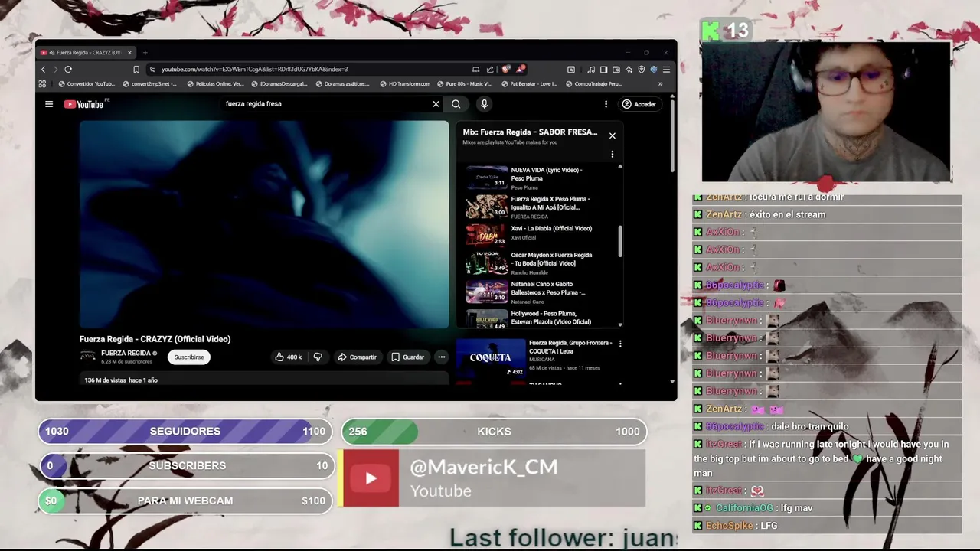Expand the hidden bookmarks overflow chevron

[x=660, y=84]
